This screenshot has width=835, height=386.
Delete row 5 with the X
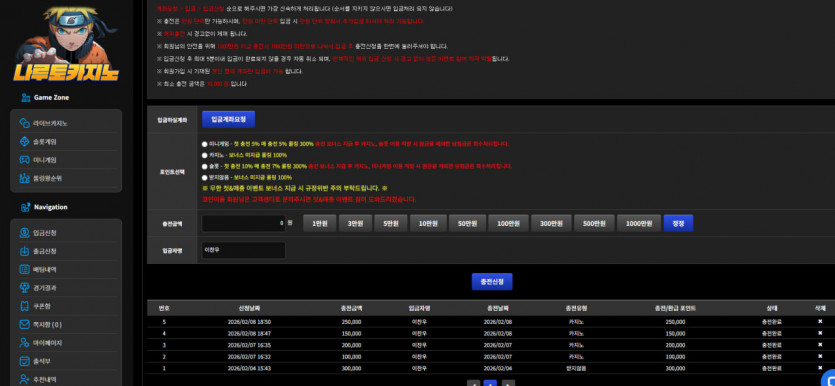pyautogui.click(x=820, y=322)
